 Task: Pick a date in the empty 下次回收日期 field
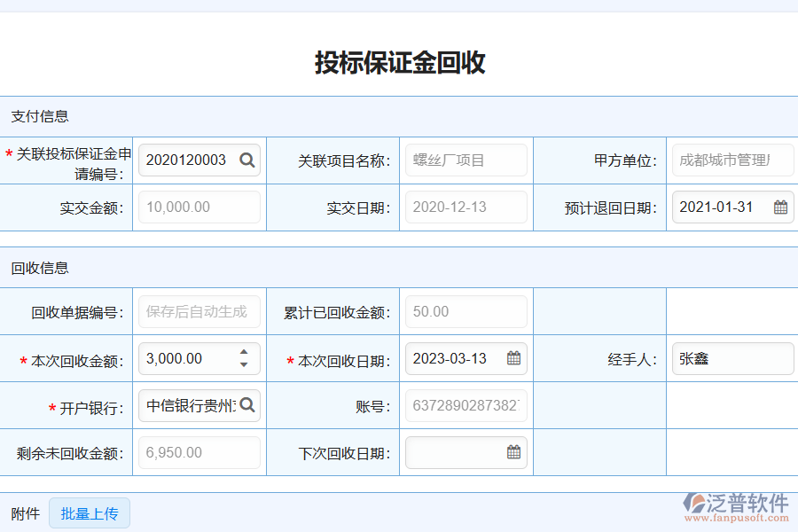click(x=514, y=452)
